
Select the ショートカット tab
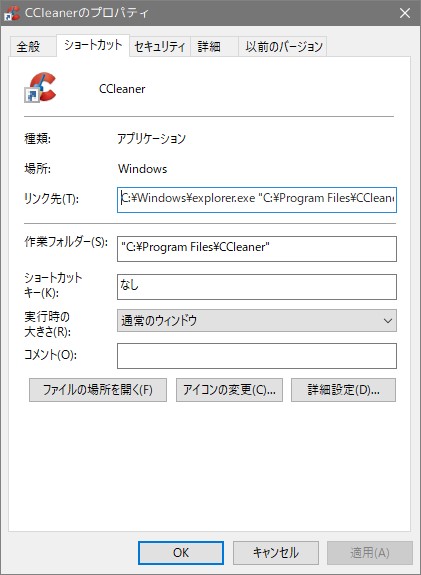coord(93,45)
